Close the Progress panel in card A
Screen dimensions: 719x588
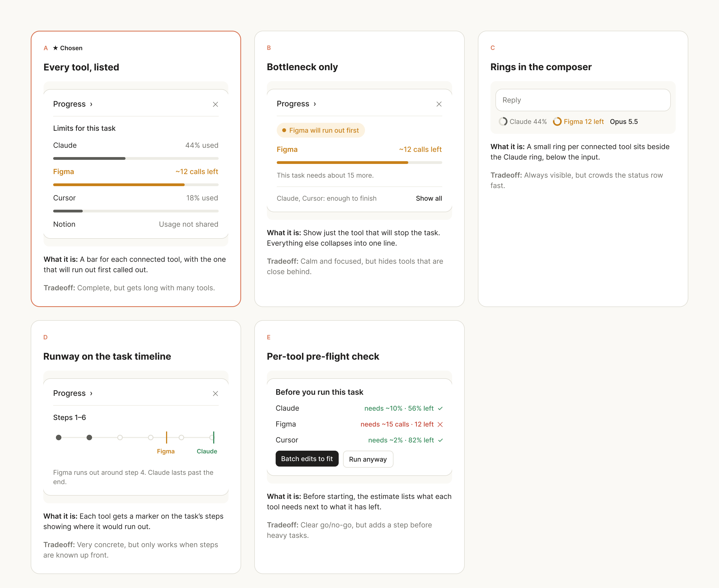coord(215,104)
